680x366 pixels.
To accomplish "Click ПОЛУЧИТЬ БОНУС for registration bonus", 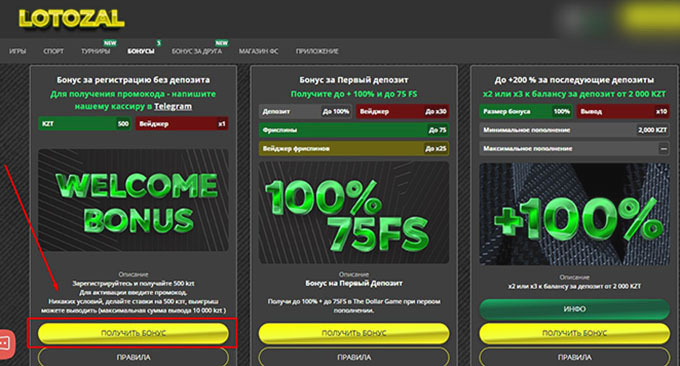I will coord(133,333).
